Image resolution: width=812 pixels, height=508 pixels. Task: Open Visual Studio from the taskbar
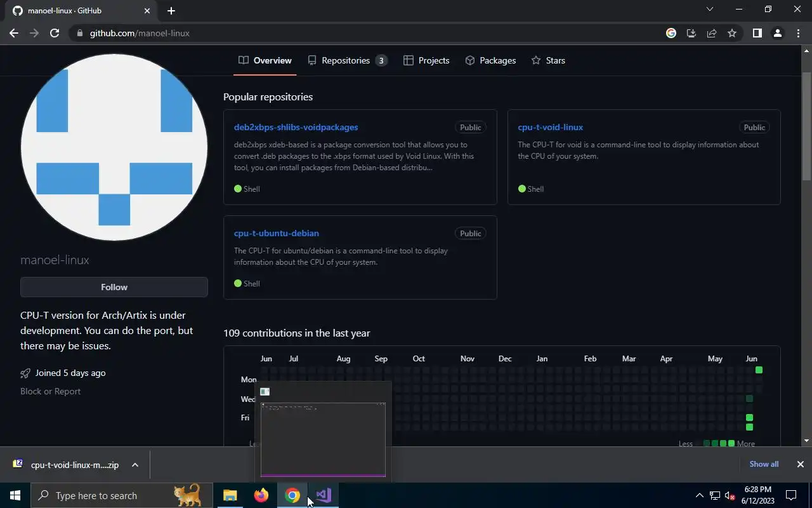tap(323, 495)
